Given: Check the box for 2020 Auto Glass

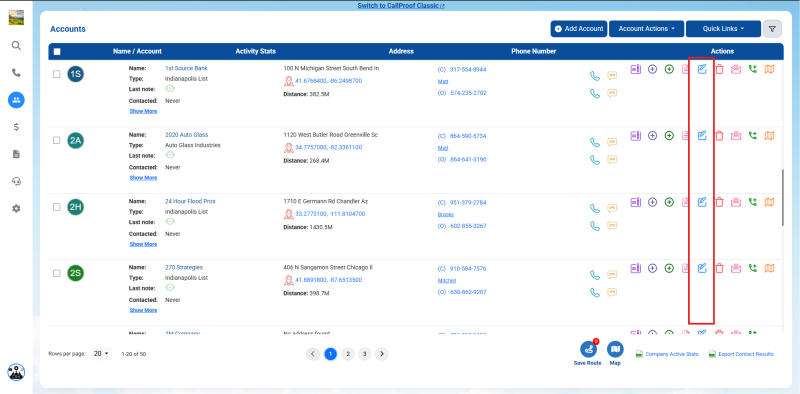Looking at the screenshot, I should click(57, 140).
